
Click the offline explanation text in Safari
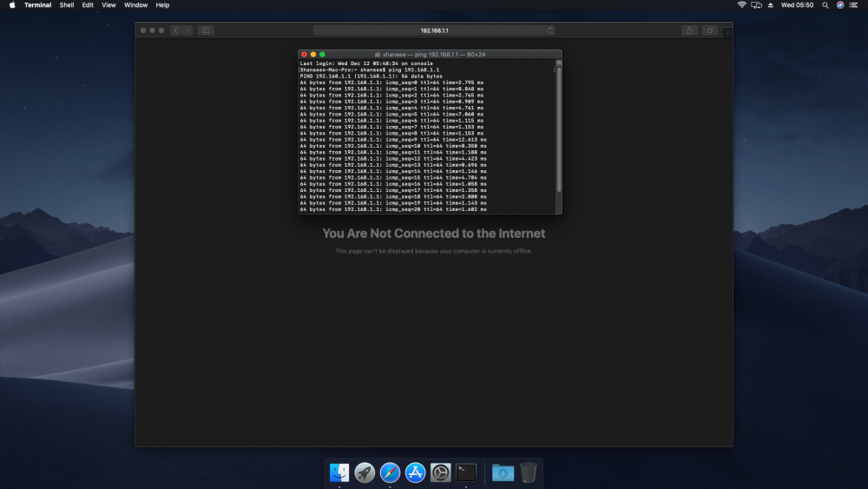click(x=433, y=251)
